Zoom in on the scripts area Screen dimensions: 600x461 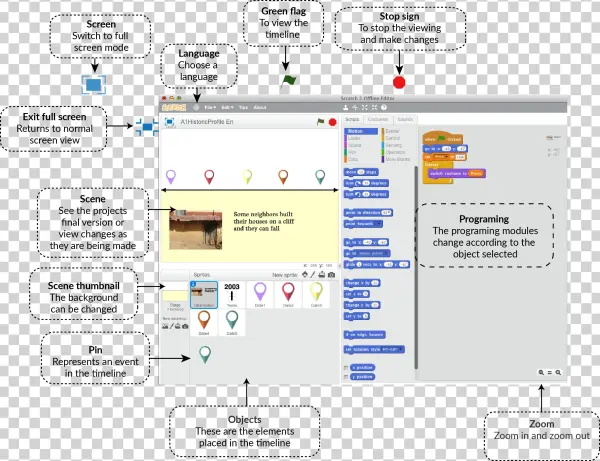(x=557, y=372)
